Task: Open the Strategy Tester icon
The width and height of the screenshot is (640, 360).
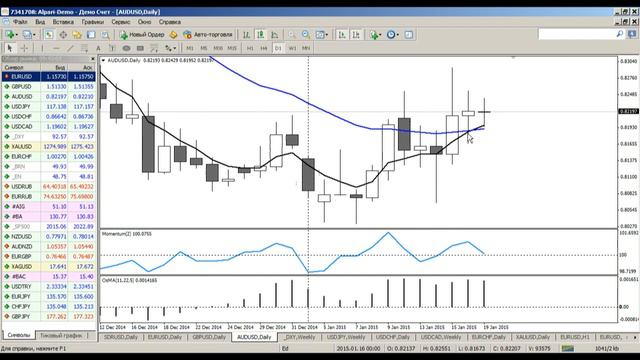Action: pos(105,35)
